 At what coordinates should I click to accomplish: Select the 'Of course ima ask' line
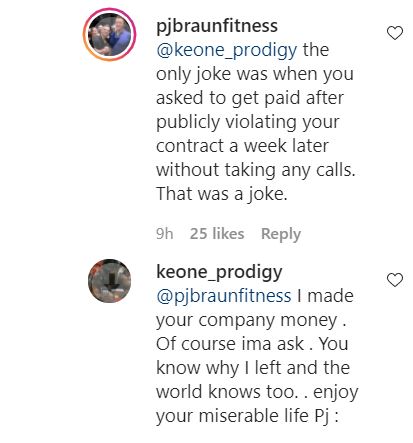coord(230,344)
